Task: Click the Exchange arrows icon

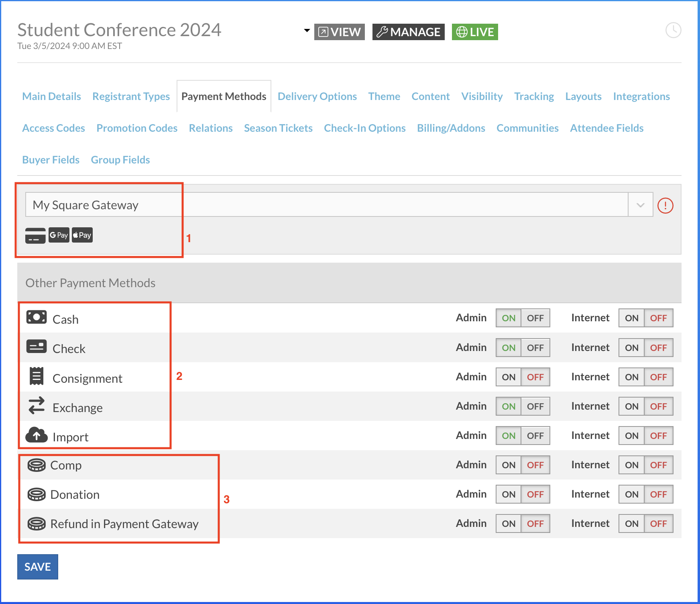Action: (37, 406)
